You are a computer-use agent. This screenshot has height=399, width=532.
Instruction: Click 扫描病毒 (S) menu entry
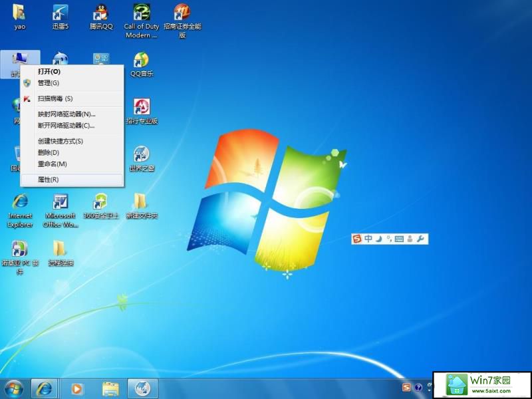pos(72,98)
